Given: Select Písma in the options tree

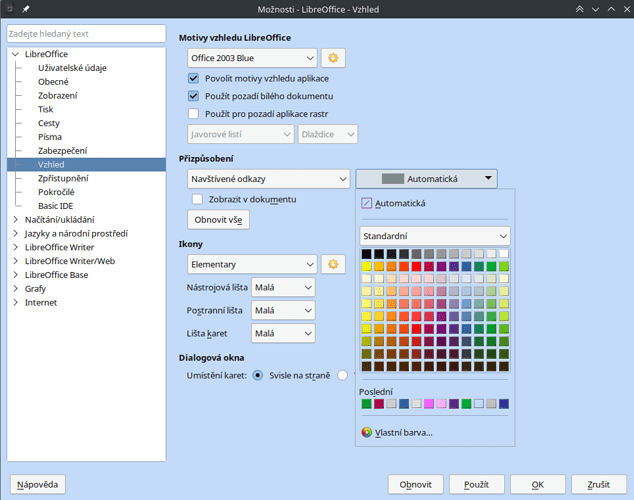Looking at the screenshot, I should pyautogui.click(x=50, y=137).
